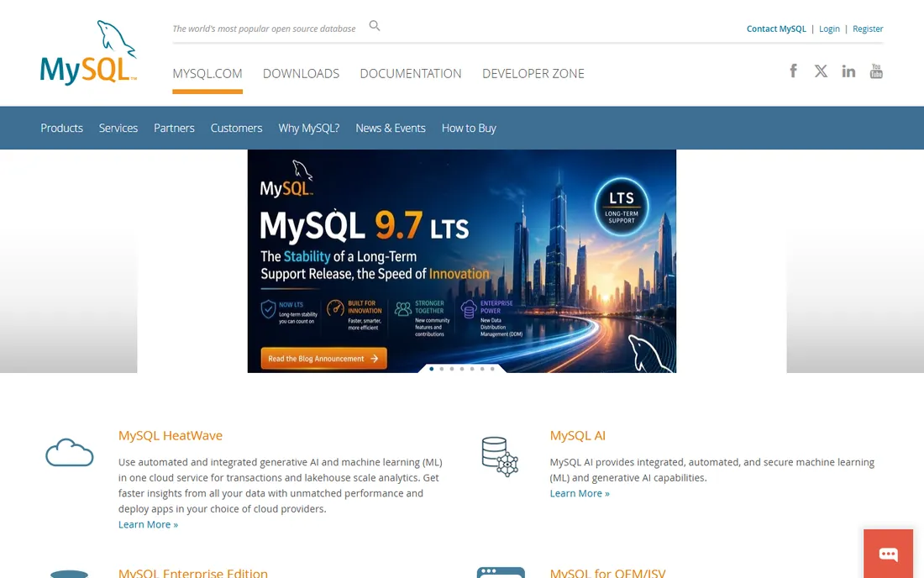Open the Why MySQL? menu
Image resolution: width=924 pixels, height=578 pixels.
(309, 128)
